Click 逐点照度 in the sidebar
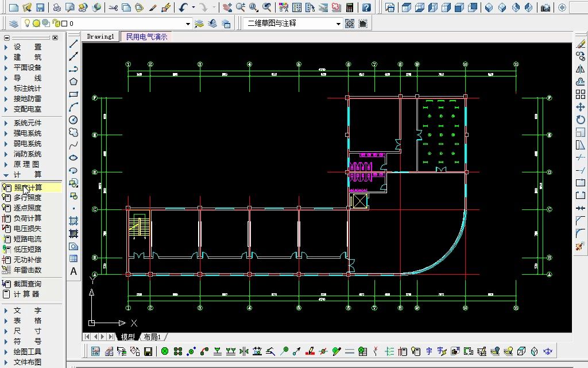 pos(28,208)
